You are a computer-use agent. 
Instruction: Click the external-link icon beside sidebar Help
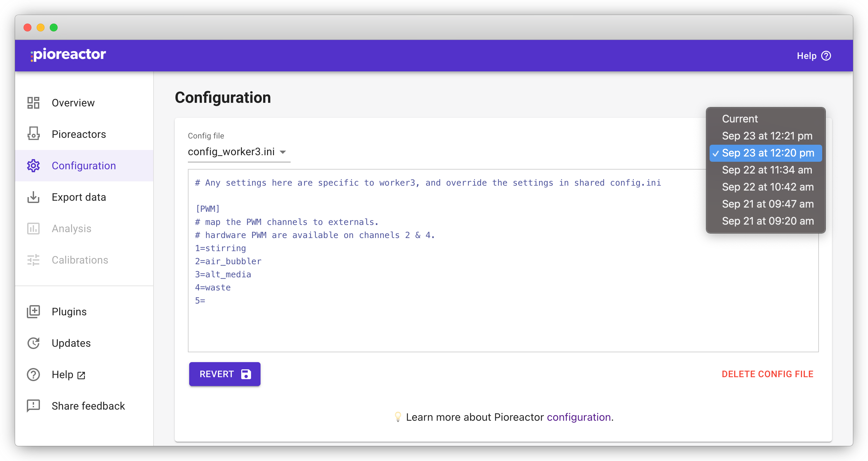tap(81, 375)
